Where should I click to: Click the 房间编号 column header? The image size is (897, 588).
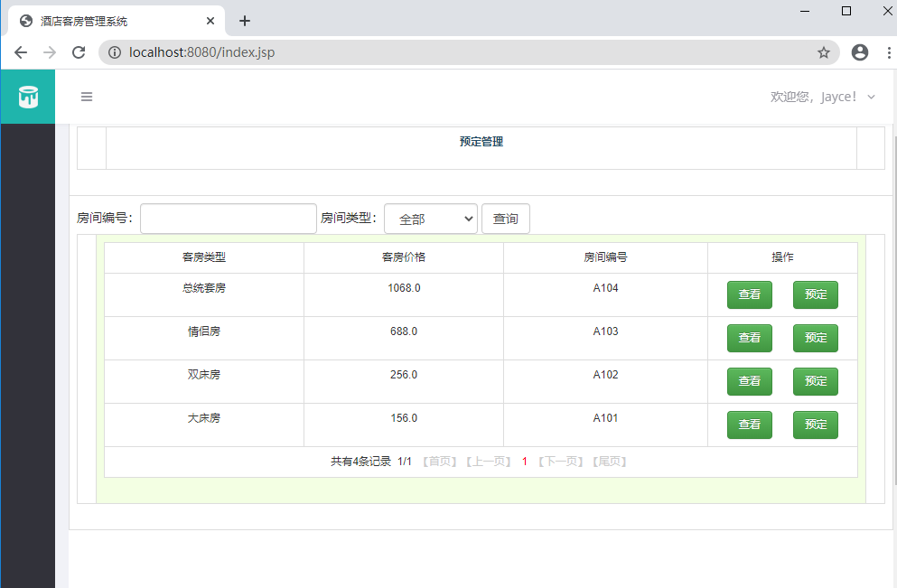(605, 257)
